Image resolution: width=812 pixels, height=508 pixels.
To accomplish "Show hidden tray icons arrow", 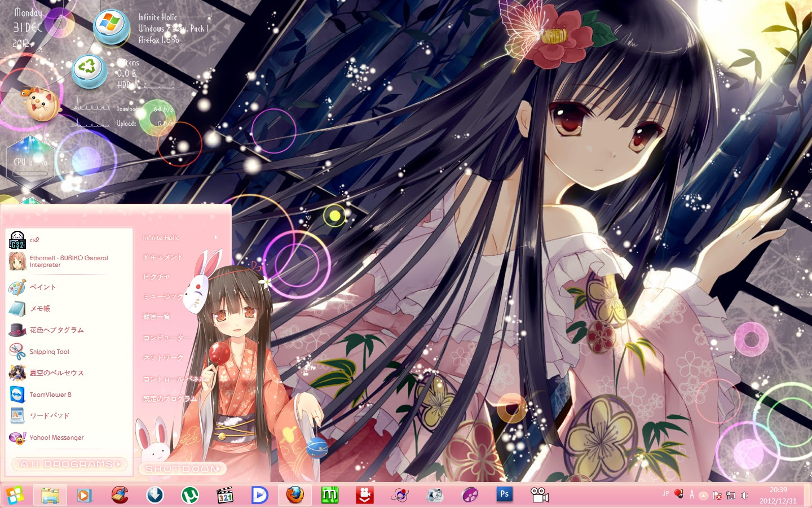I will tap(704, 496).
